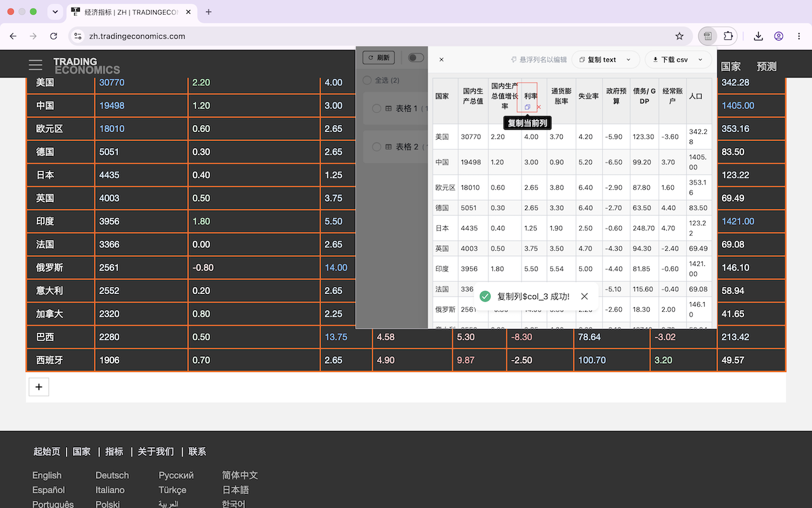
Task: Switch to the 经济指标 browser tab
Action: pos(131,11)
